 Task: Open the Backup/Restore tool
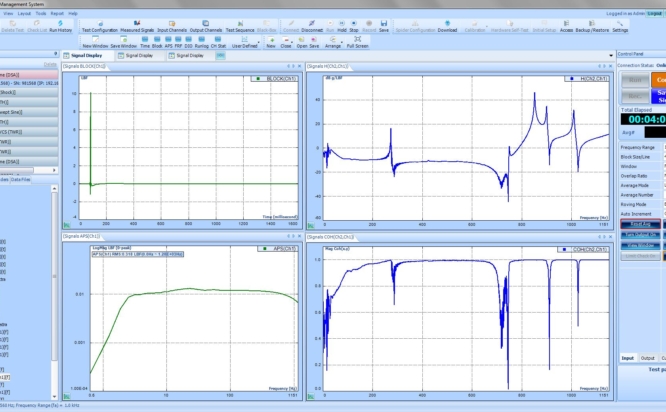pos(592,26)
